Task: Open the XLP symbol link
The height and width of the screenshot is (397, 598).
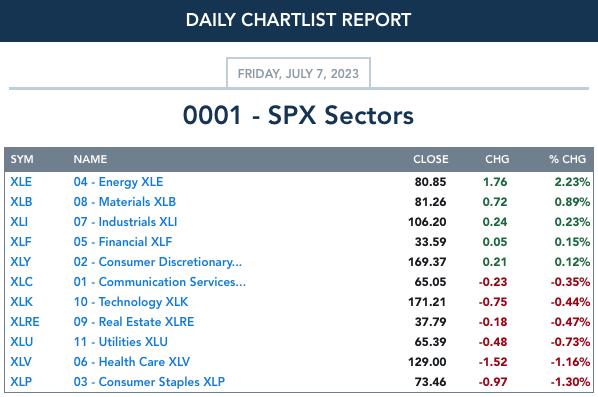Action: tap(21, 382)
